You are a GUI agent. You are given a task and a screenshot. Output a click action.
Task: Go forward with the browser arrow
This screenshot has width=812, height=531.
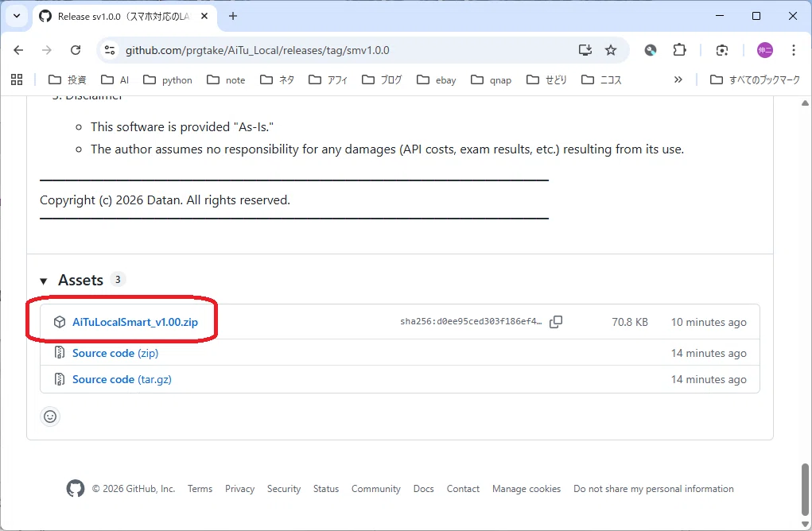[x=47, y=50]
